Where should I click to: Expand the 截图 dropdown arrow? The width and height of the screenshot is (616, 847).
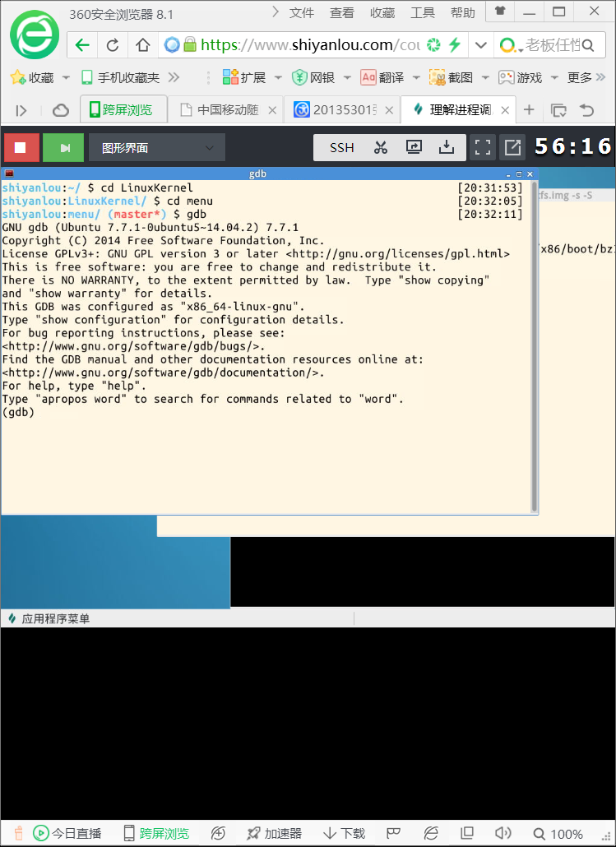tap(485, 78)
